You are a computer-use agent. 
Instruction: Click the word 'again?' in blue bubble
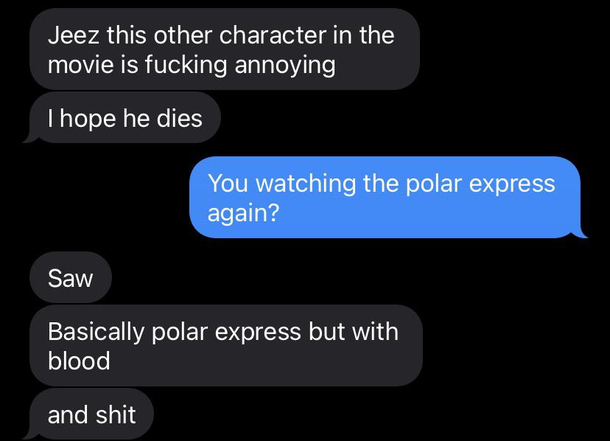[243, 214]
